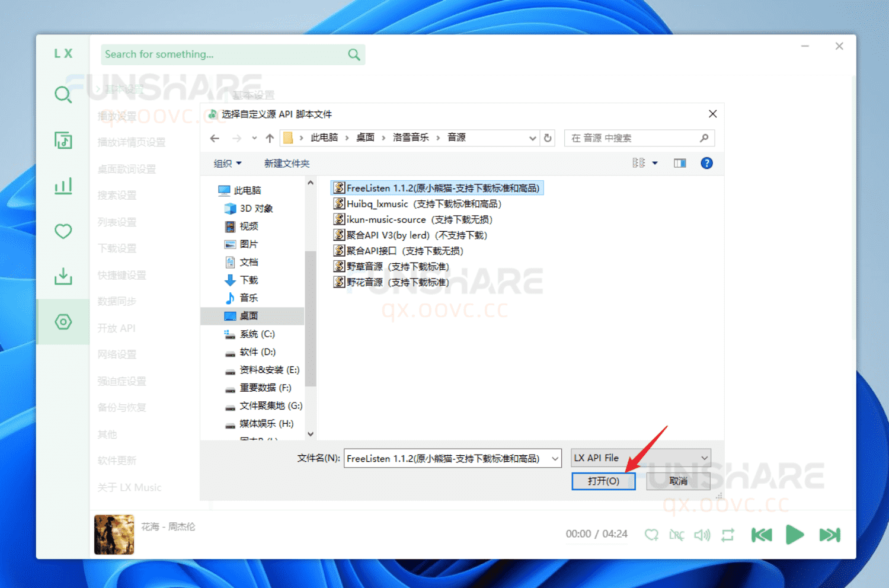The width and height of the screenshot is (889, 588).
Task: Open the LX API File file-type dropdown
Action: click(640, 458)
